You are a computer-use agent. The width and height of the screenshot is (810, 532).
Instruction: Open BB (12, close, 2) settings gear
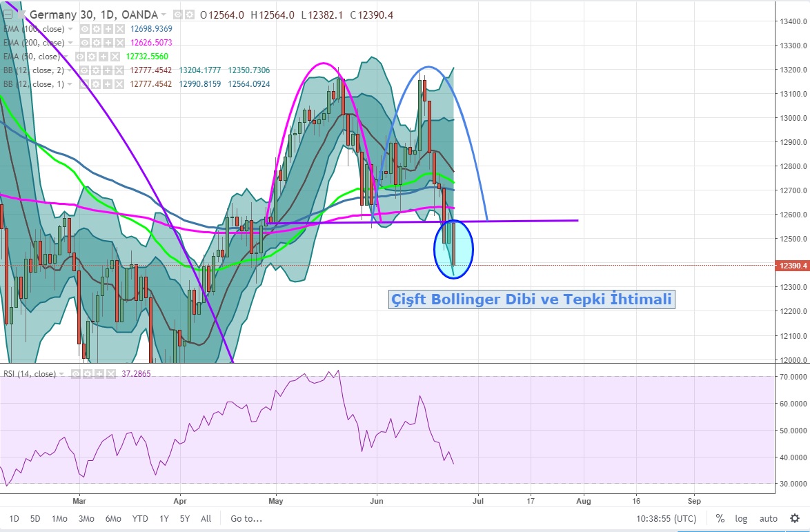tap(97, 70)
